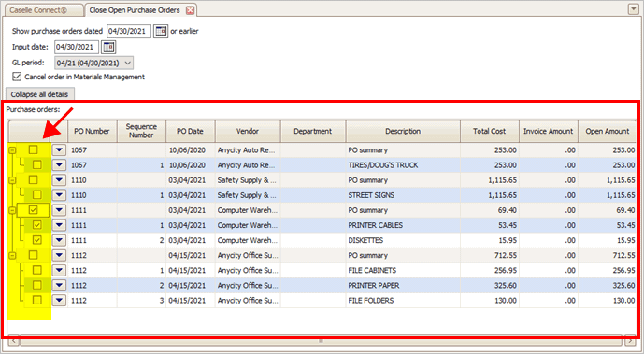The height and width of the screenshot is (354, 644).
Task: Click the Input date field
Action: pyautogui.click(x=77, y=47)
